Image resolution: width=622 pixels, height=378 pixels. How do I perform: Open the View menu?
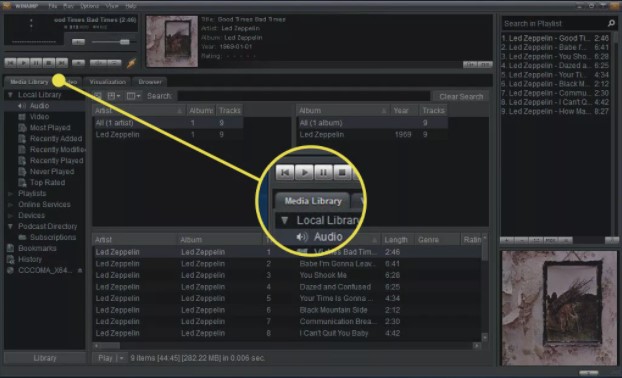[x=112, y=6]
